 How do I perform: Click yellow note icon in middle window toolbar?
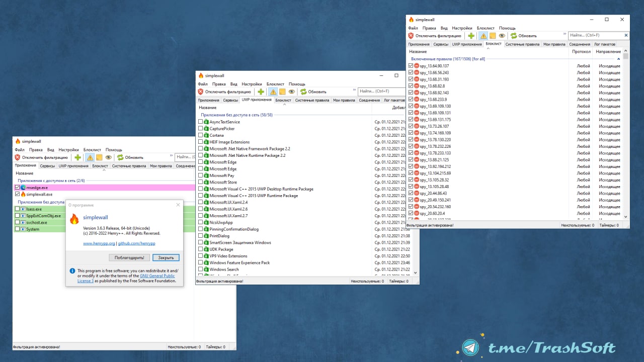click(x=282, y=92)
